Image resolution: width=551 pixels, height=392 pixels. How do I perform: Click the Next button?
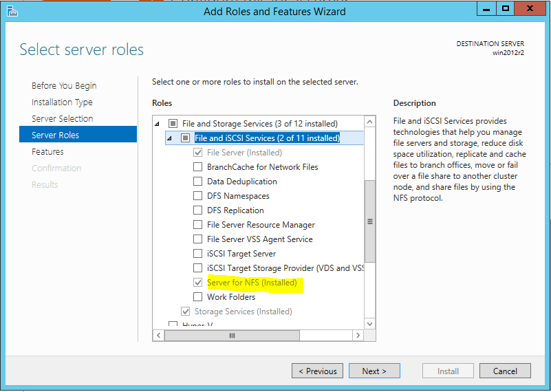(374, 371)
